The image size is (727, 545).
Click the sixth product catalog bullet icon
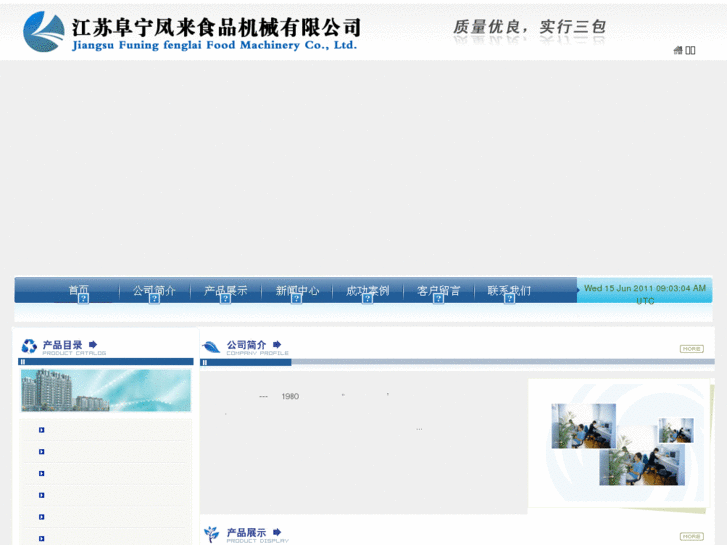tap(42, 539)
